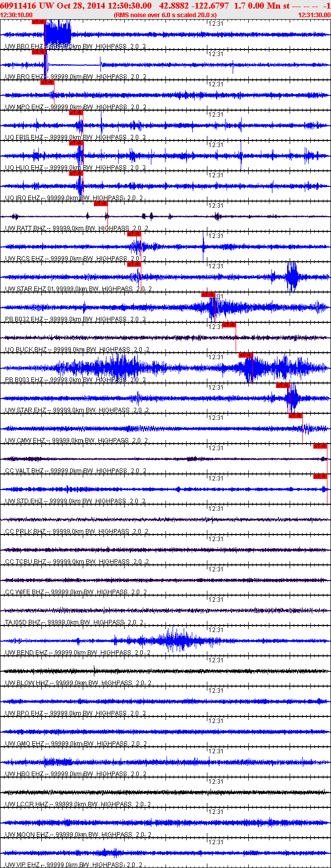Screen dimensions: 331x868
Task: Select the pick marker on UO FRIS trace
Action: pos(76,113)
